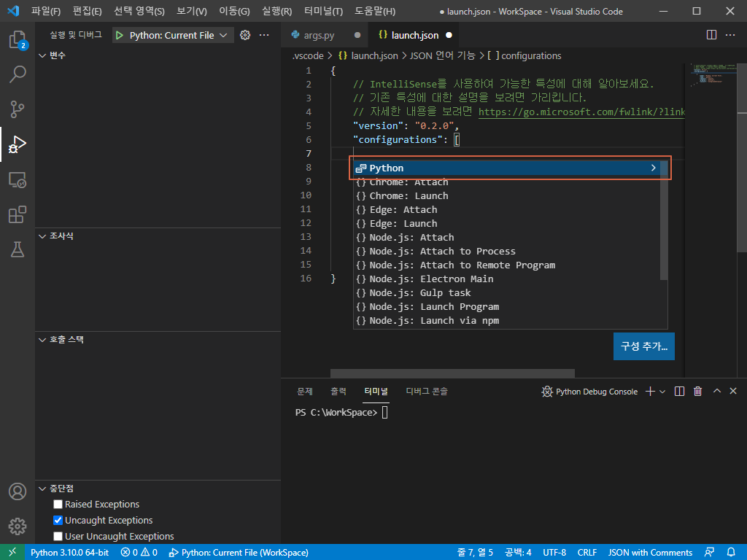
Task: Split the editor to the right
Action: 711,35
